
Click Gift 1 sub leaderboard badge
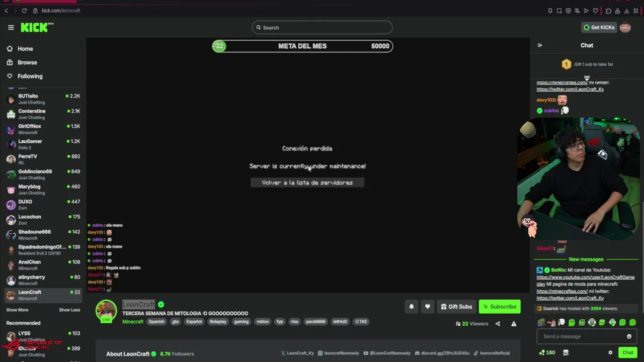coord(567,64)
